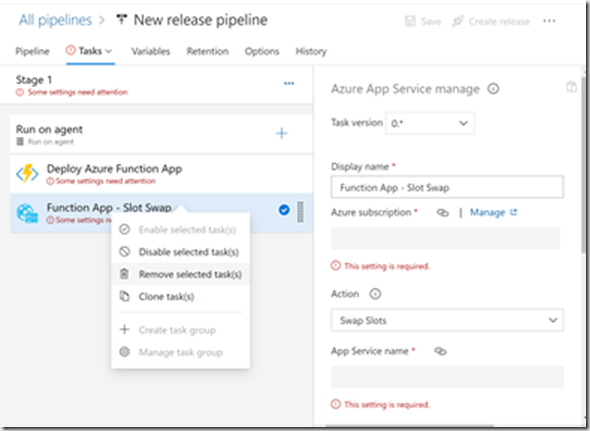The height and width of the screenshot is (431, 590).
Task: Choose Manage task group from menu
Action: click(x=181, y=352)
